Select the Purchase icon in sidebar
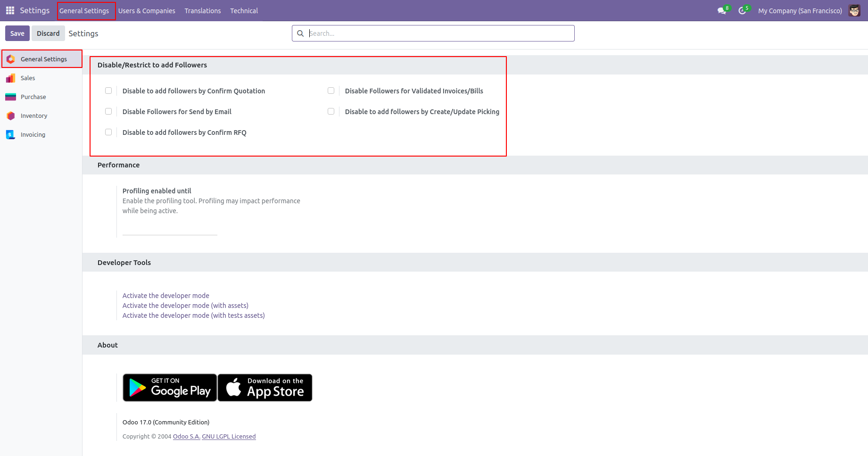Screen dimensions: 868x456 tap(10, 97)
